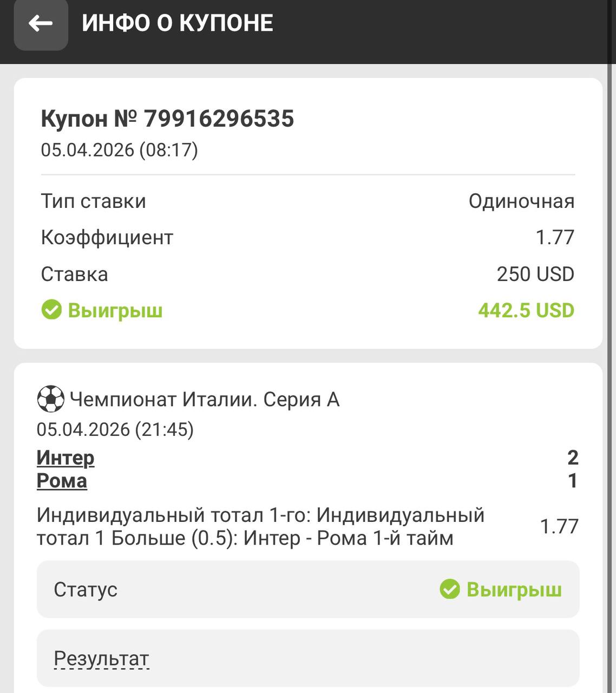Image resolution: width=616 pixels, height=693 pixels.
Task: Click the match time 05.04.2026 (21:45)
Action: pyautogui.click(x=115, y=429)
